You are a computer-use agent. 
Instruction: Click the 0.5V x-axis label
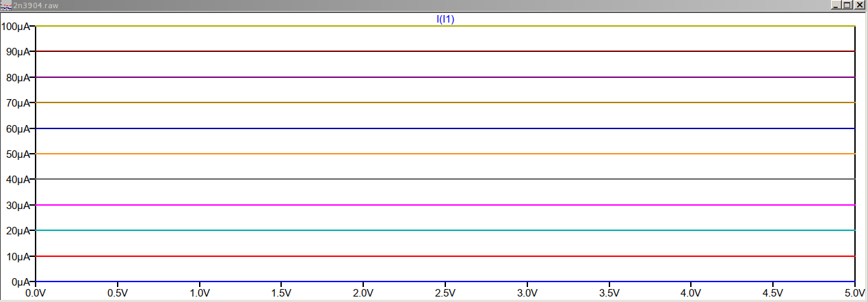coord(118,293)
